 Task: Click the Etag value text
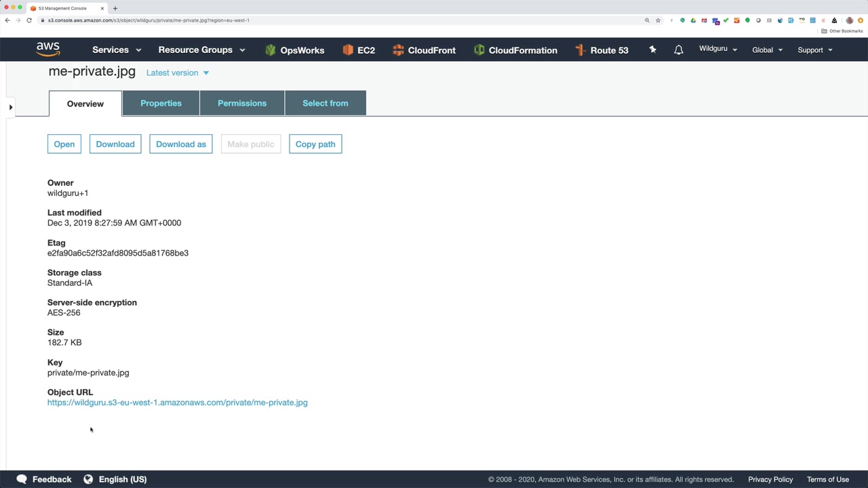click(118, 253)
